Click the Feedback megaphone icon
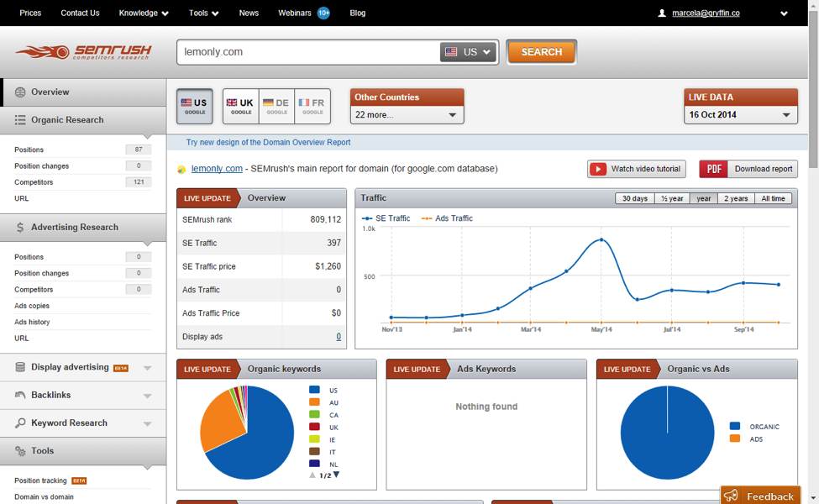819x504 pixels. pos(732,495)
